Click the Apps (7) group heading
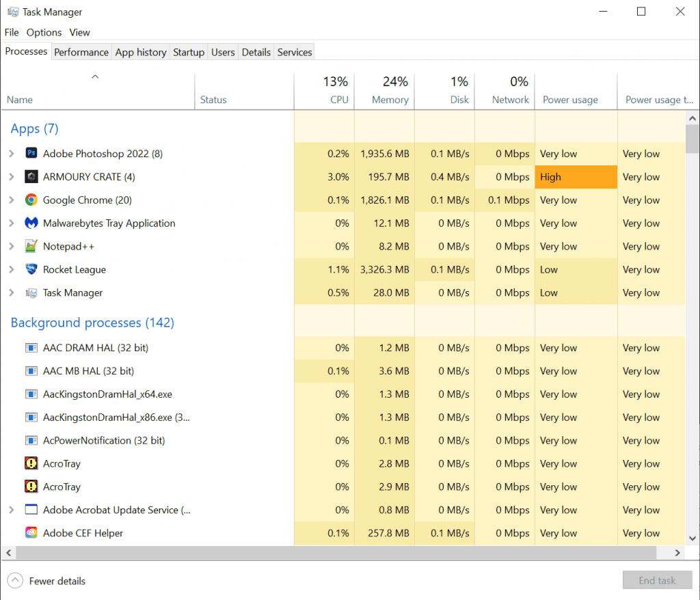This screenshot has width=700, height=600. [34, 128]
